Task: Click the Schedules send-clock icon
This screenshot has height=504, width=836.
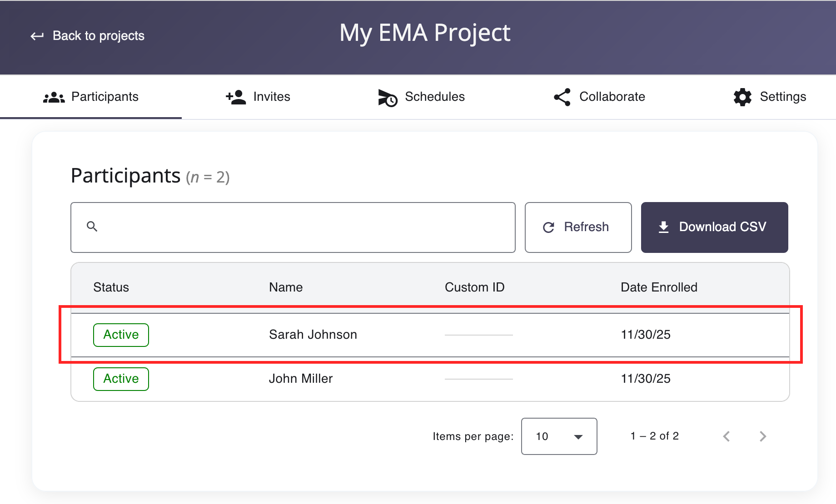Action: [x=388, y=98]
